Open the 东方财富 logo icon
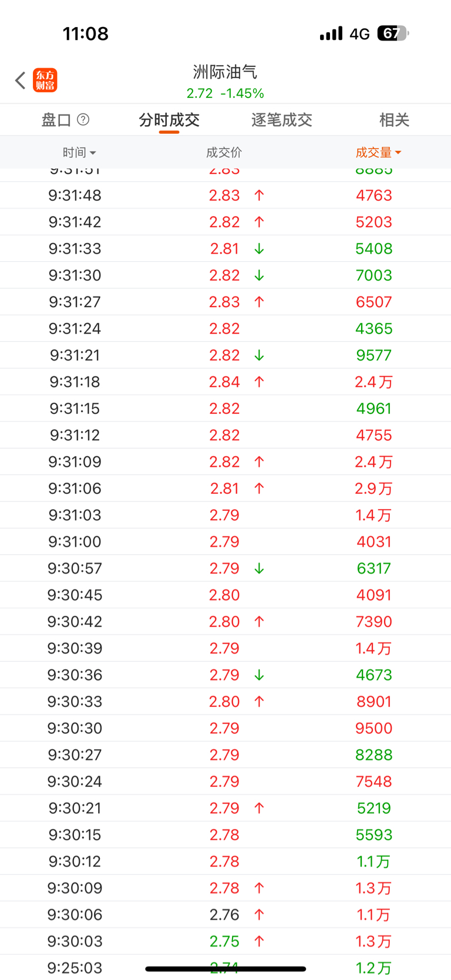This screenshot has height=980, width=451. pyautogui.click(x=45, y=80)
